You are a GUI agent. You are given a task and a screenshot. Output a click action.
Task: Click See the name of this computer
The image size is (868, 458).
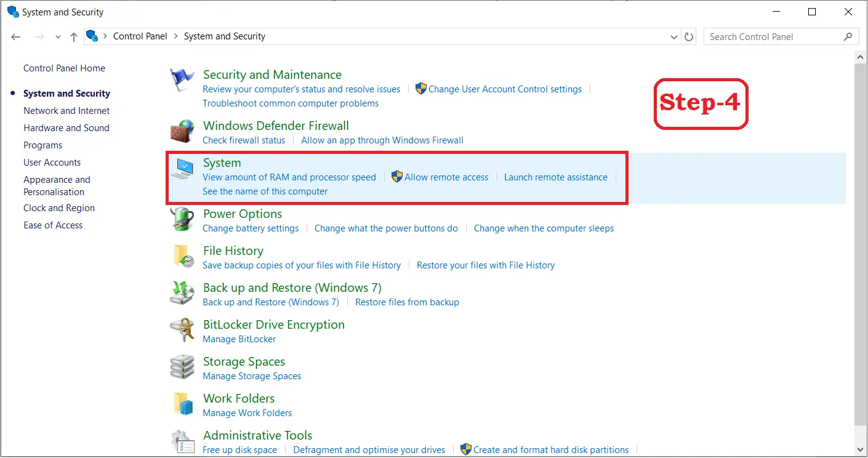265,191
